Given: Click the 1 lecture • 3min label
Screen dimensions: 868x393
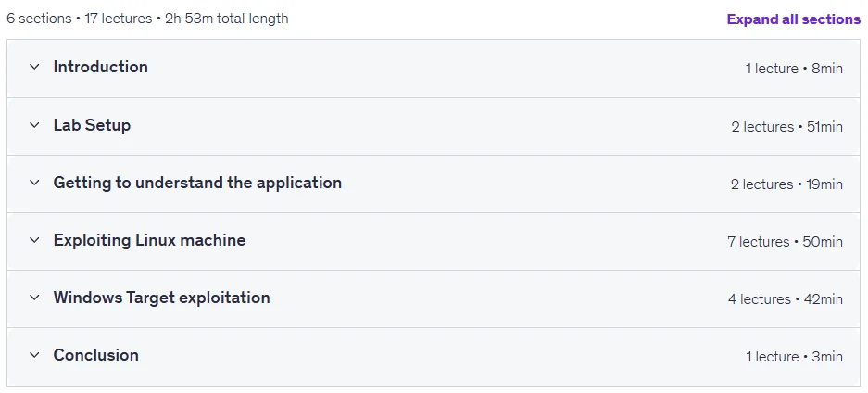Looking at the screenshot, I should 795,357.
